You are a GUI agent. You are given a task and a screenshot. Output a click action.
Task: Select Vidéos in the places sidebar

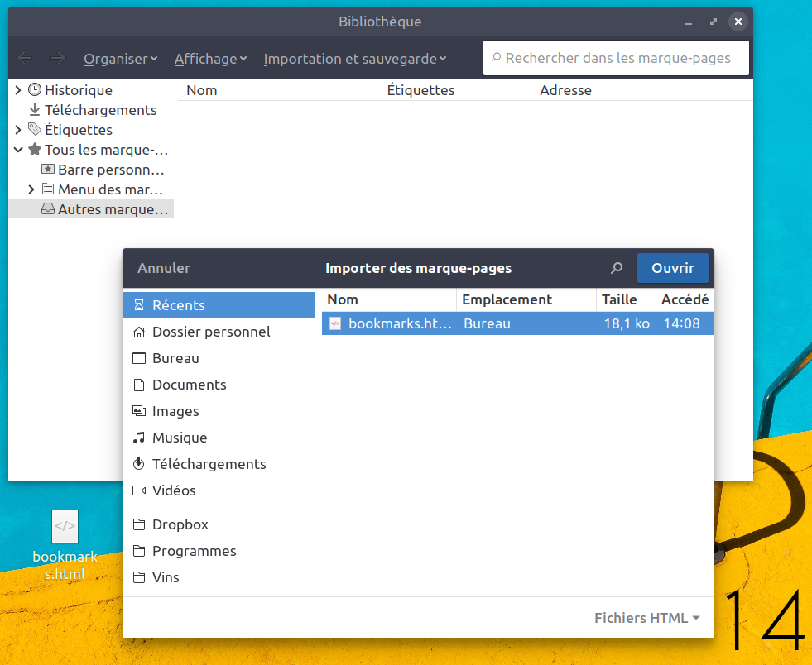coord(174,490)
